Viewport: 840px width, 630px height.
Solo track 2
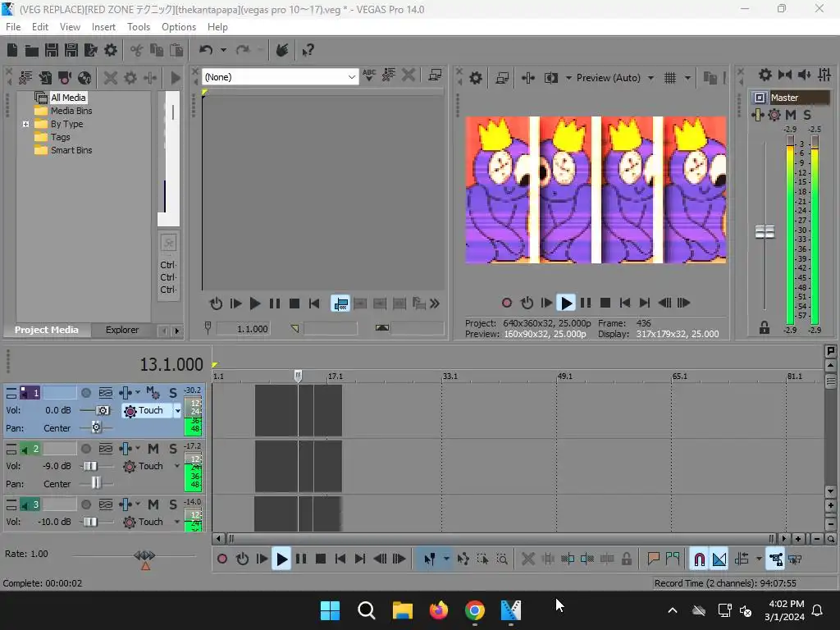click(172, 449)
